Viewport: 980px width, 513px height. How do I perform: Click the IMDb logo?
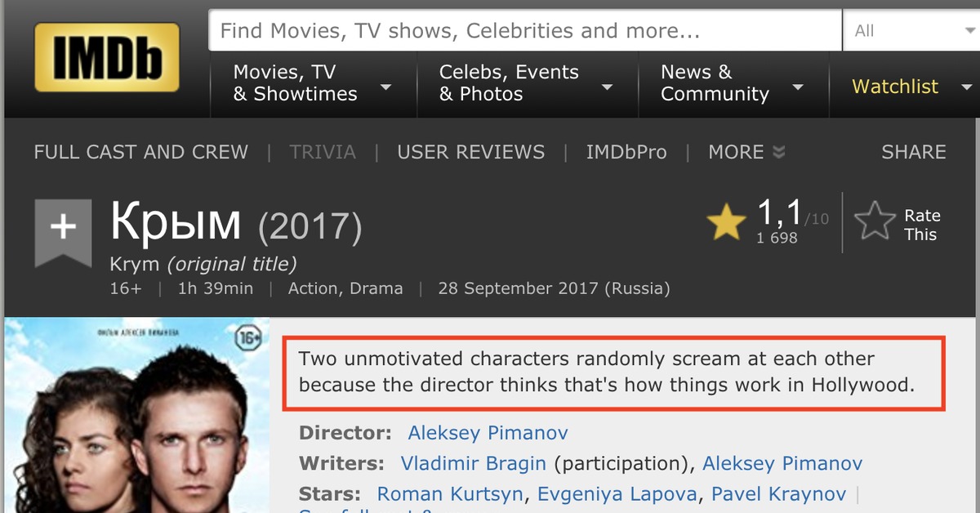[x=107, y=57]
